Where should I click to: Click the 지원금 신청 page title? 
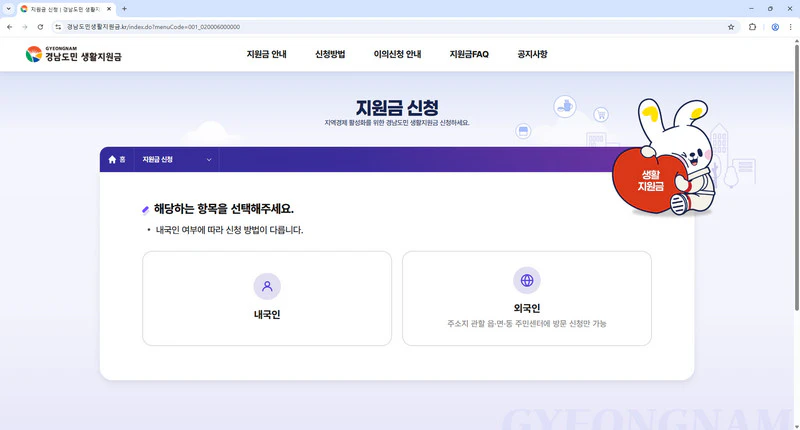coord(397,108)
